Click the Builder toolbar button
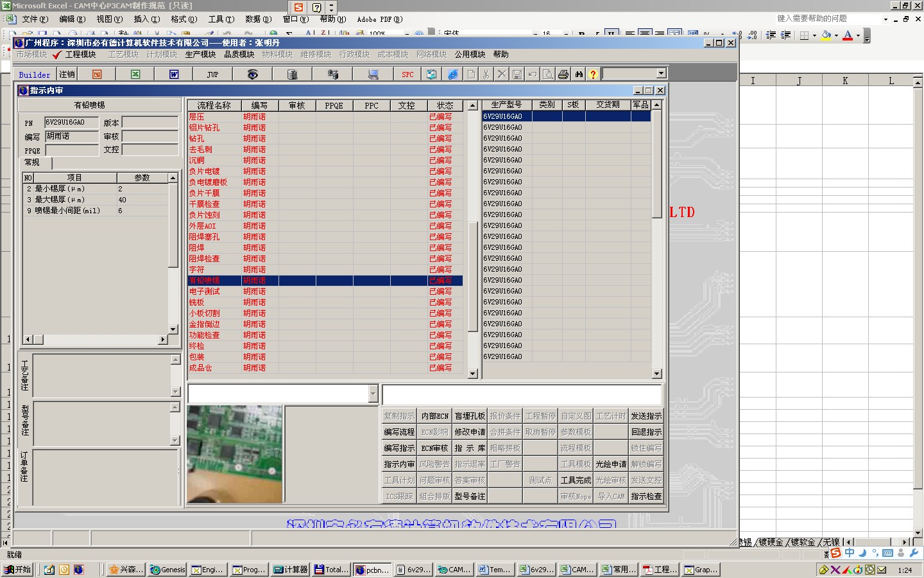The width and height of the screenshot is (924, 578). coord(35,74)
